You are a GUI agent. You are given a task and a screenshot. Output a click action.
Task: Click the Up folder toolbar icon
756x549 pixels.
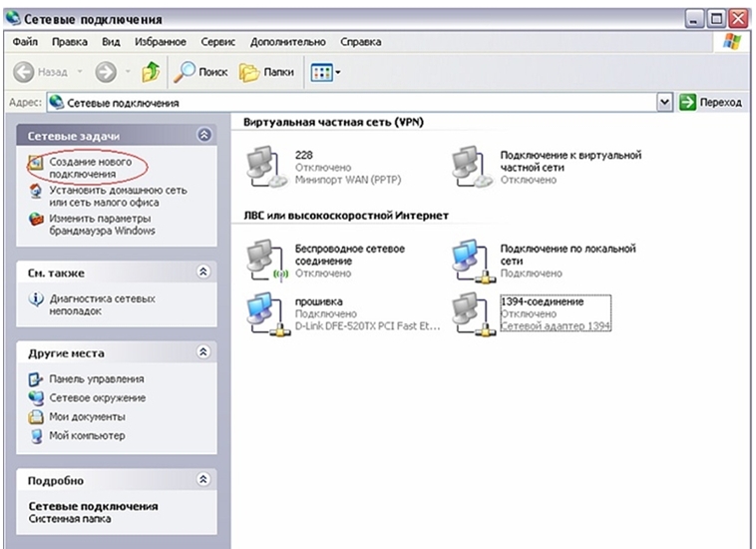(x=150, y=73)
